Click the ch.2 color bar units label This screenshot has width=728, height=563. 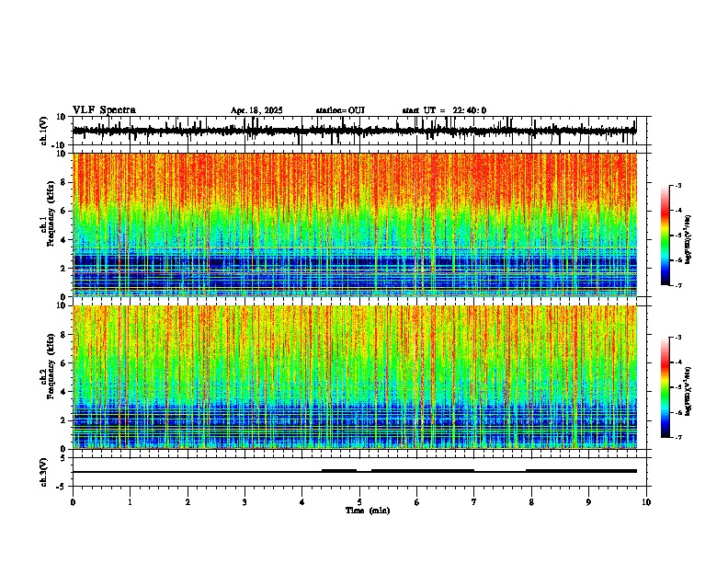coord(688,391)
